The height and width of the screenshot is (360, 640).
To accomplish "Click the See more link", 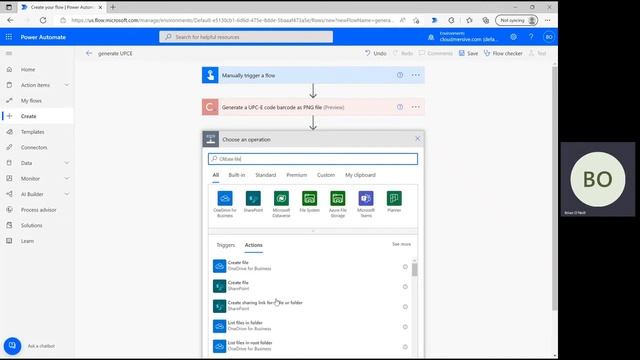I will [x=401, y=244].
